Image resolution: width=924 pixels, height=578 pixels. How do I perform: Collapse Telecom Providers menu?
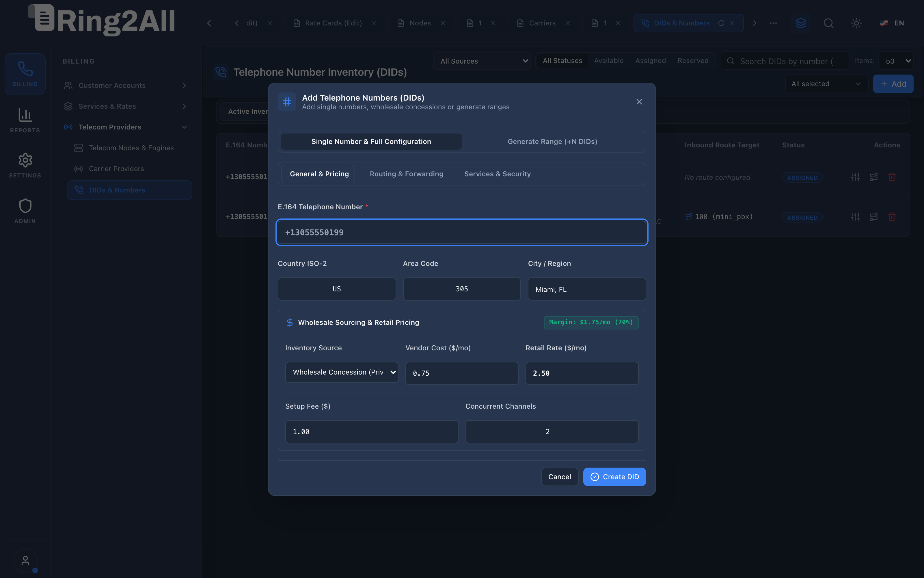[126, 127]
